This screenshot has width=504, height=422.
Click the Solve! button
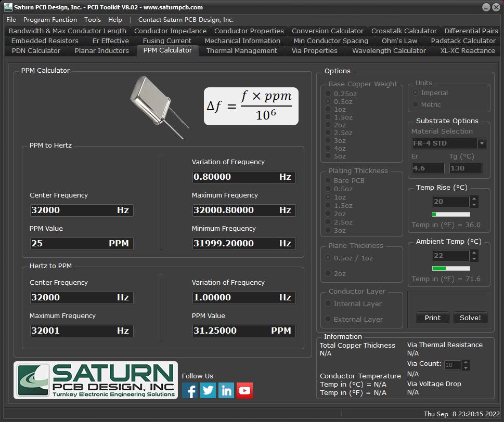tap(470, 318)
